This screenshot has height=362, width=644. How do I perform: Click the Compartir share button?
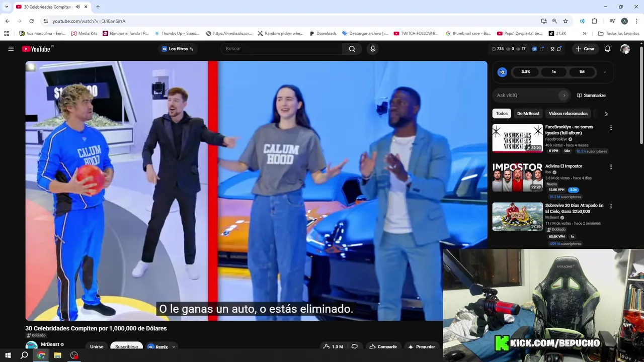[x=383, y=347]
